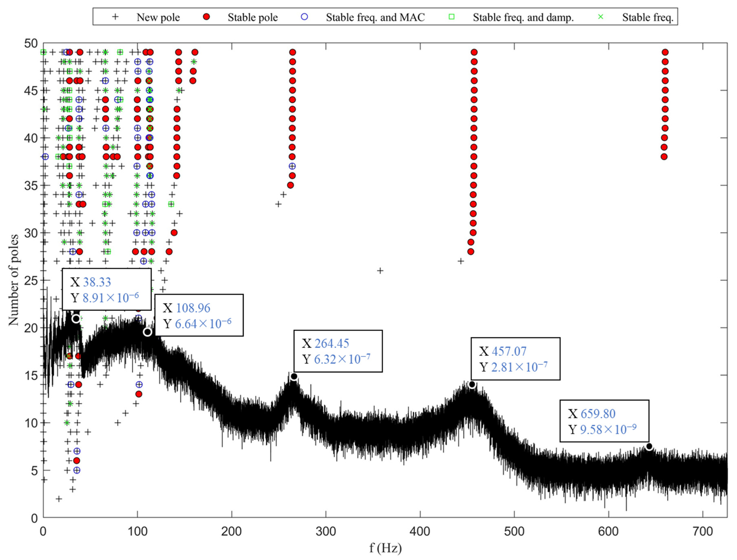Screen dimensions: 737x560
Task: Click the 'Stable pole' legend text
Action: [x=252, y=17]
